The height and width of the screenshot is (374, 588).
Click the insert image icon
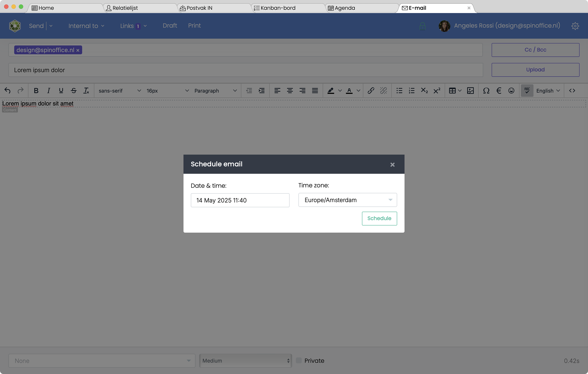[x=470, y=91]
